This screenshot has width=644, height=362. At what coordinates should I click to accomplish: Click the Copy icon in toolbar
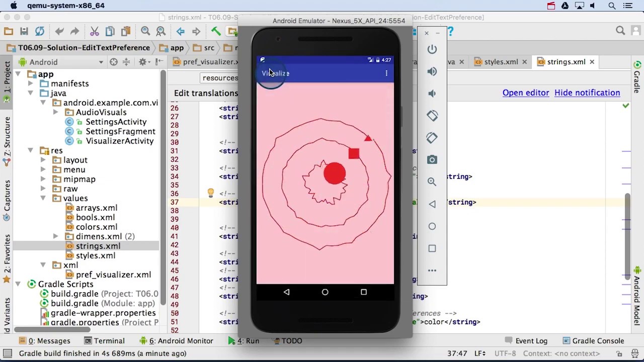pyautogui.click(x=110, y=31)
